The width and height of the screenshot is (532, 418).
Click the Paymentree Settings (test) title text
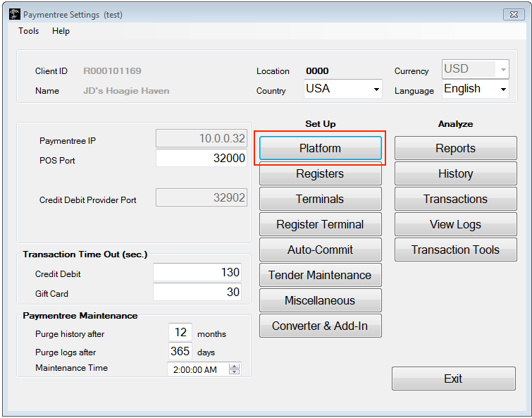click(73, 15)
